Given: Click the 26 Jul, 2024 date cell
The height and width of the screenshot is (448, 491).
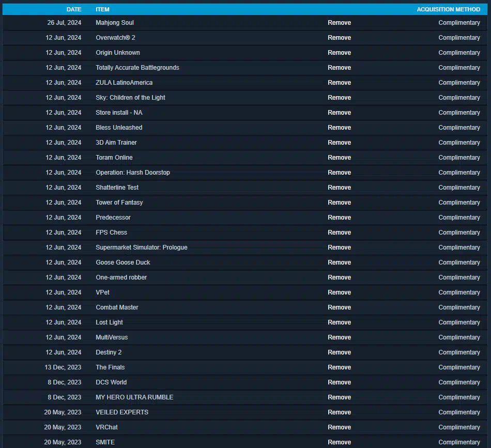Looking at the screenshot, I should point(64,23).
